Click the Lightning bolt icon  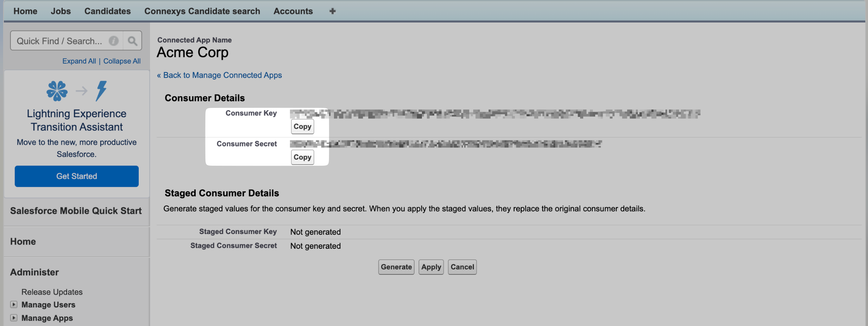102,91
